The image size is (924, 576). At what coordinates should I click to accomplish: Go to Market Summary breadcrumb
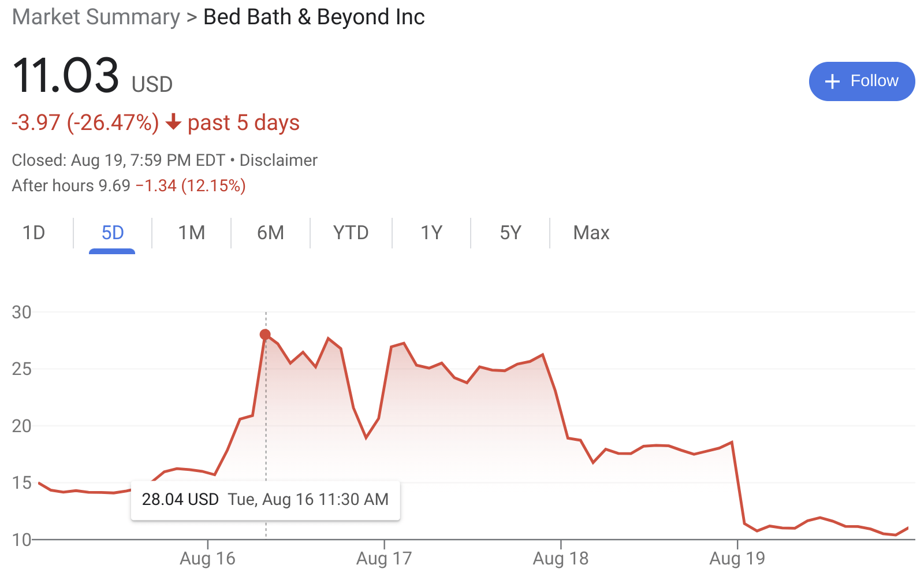[96, 17]
